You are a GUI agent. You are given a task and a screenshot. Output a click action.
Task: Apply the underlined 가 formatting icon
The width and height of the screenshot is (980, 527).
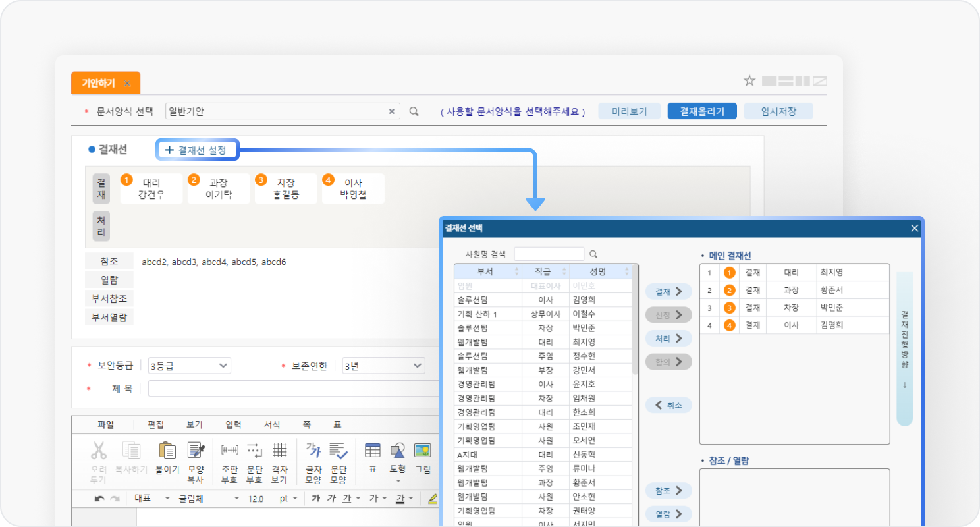tap(347, 499)
